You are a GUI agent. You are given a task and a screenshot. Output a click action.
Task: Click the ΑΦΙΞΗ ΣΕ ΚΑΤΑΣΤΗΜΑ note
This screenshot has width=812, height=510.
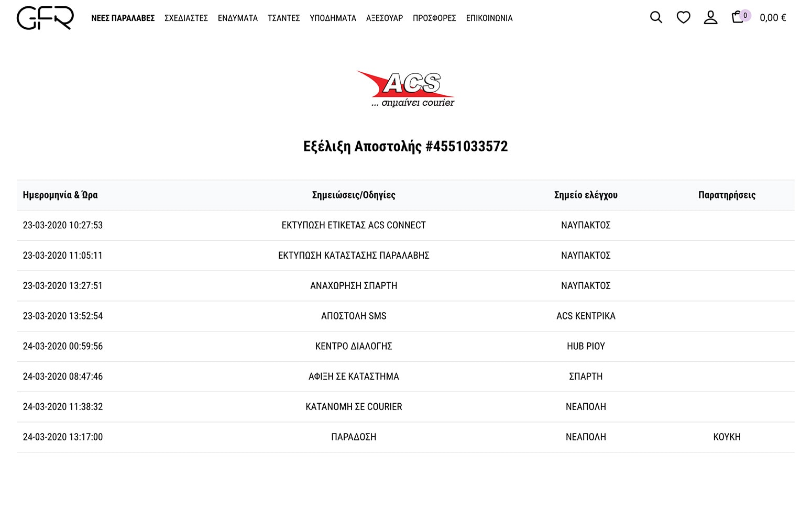coord(354,376)
